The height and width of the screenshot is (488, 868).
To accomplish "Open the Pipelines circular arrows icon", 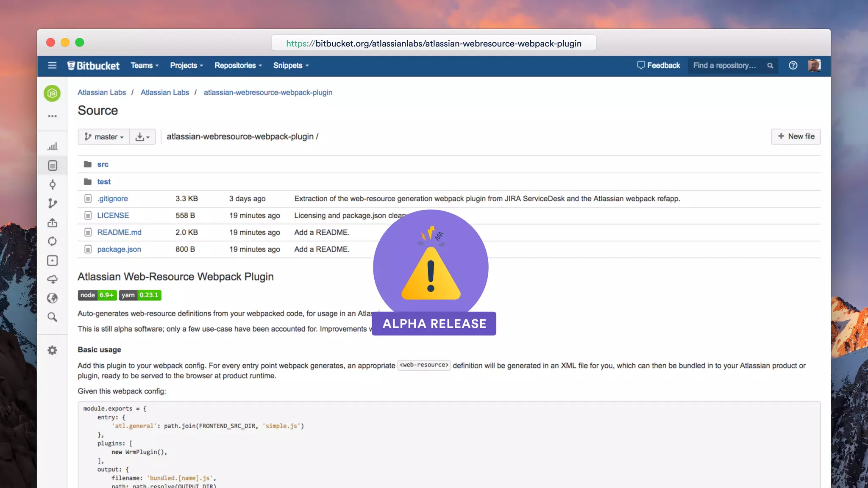I will click(x=52, y=241).
